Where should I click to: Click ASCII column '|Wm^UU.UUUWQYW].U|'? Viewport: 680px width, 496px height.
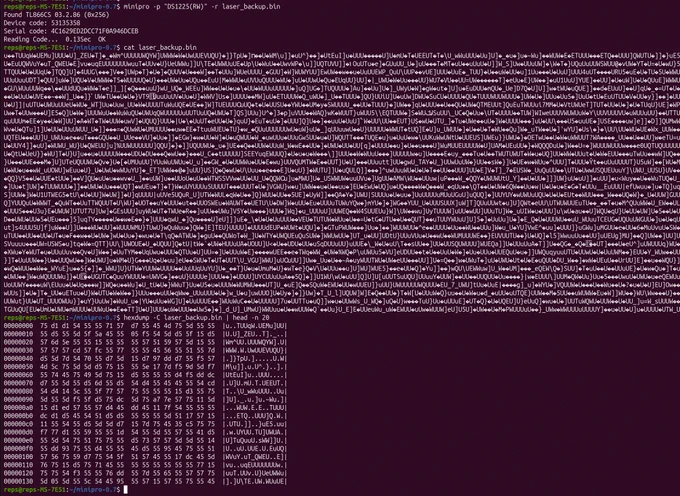(255, 343)
